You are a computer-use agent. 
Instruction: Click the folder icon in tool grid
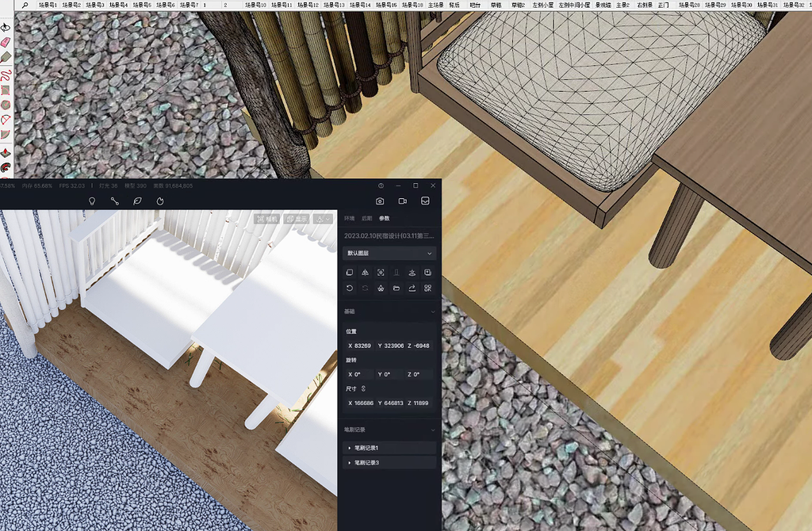tap(396, 288)
